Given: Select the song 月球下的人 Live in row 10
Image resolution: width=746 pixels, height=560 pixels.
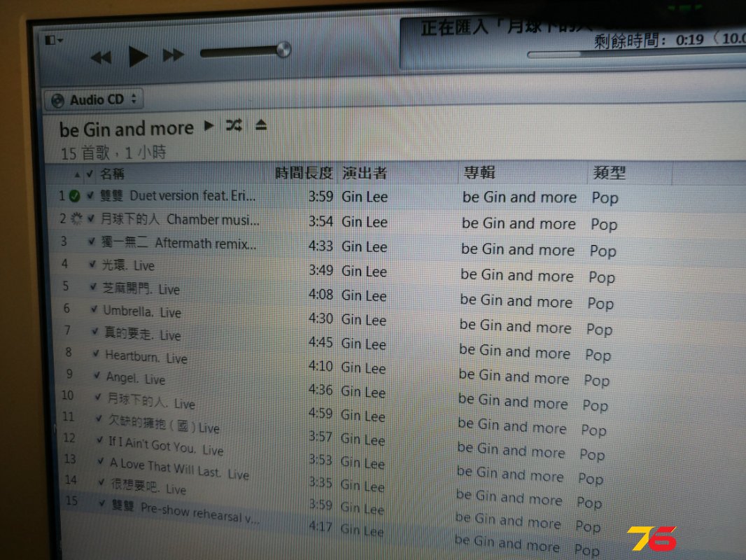Looking at the screenshot, I should coord(151,400).
